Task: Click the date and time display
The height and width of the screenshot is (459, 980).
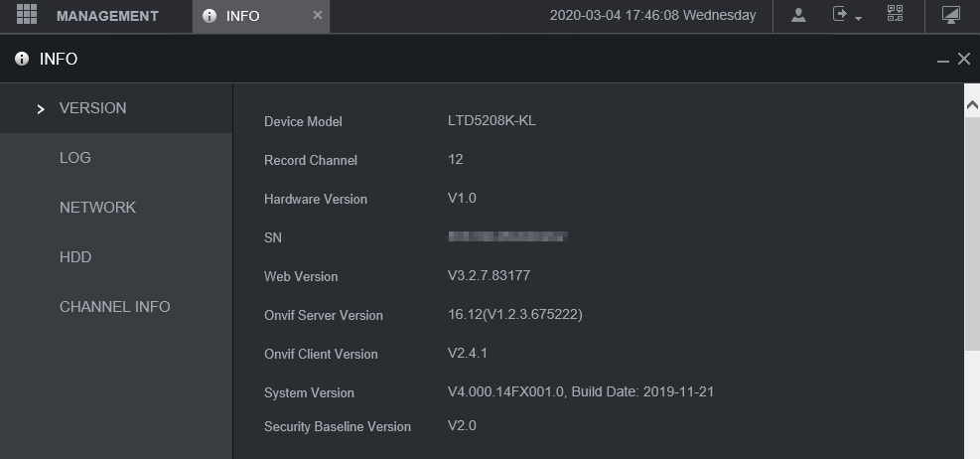Action: pos(652,16)
